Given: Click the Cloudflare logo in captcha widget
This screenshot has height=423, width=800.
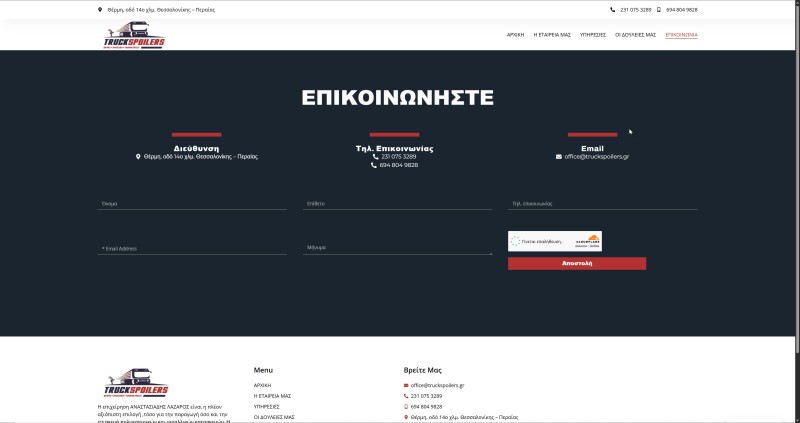Looking at the screenshot, I should [588, 241].
